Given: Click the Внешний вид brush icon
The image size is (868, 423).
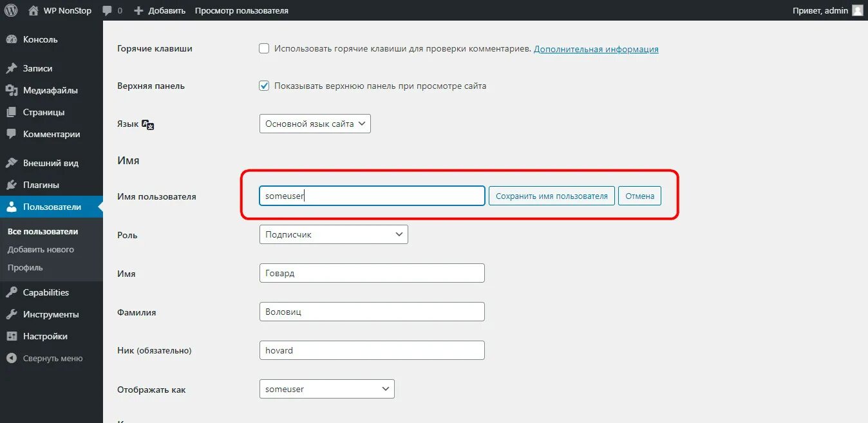Looking at the screenshot, I should pyautogui.click(x=11, y=163).
